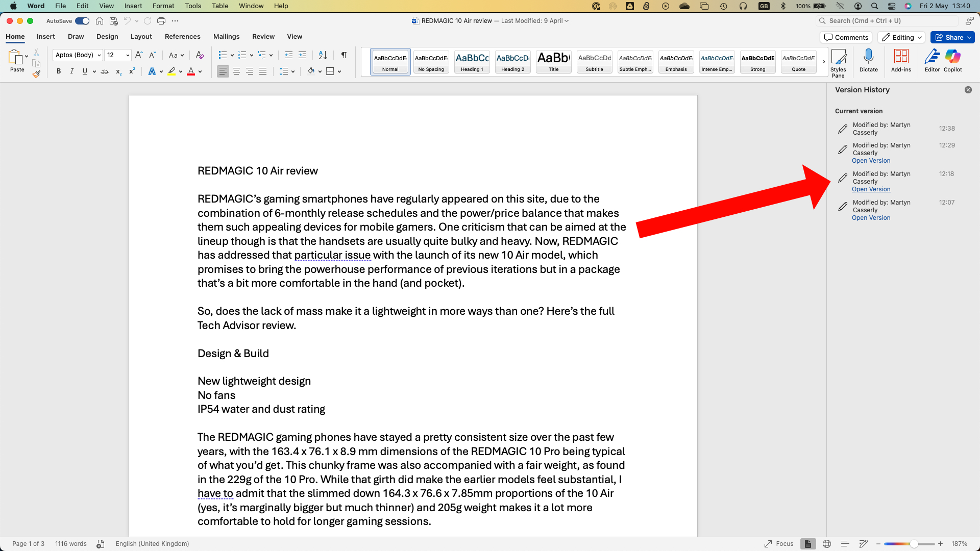Show paragraph formatting marks
980x551 pixels.
click(344, 55)
